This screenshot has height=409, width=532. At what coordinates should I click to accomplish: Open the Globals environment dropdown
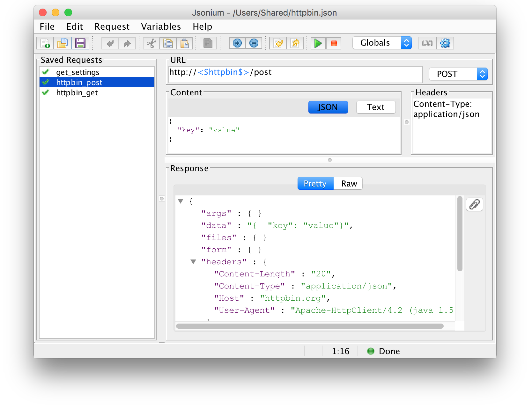(382, 43)
